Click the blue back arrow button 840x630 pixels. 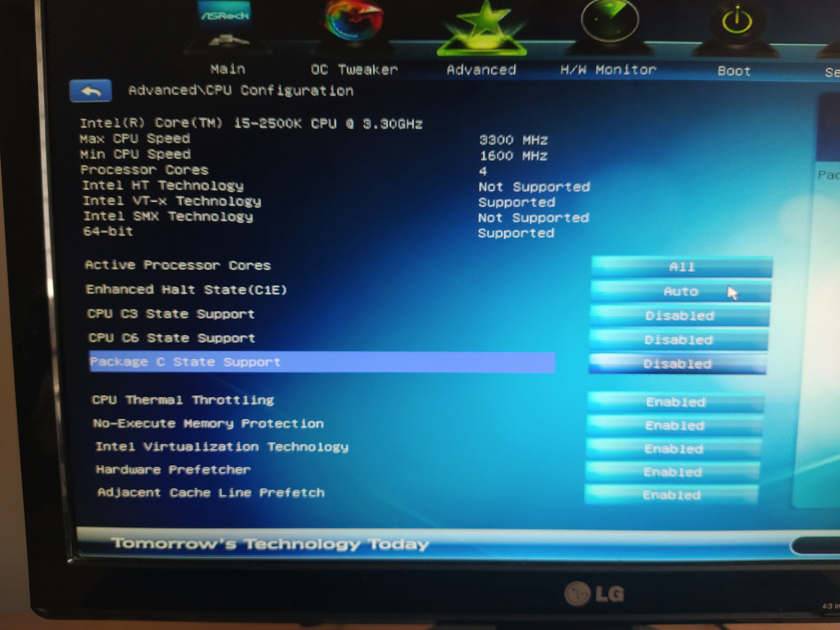pos(91,91)
